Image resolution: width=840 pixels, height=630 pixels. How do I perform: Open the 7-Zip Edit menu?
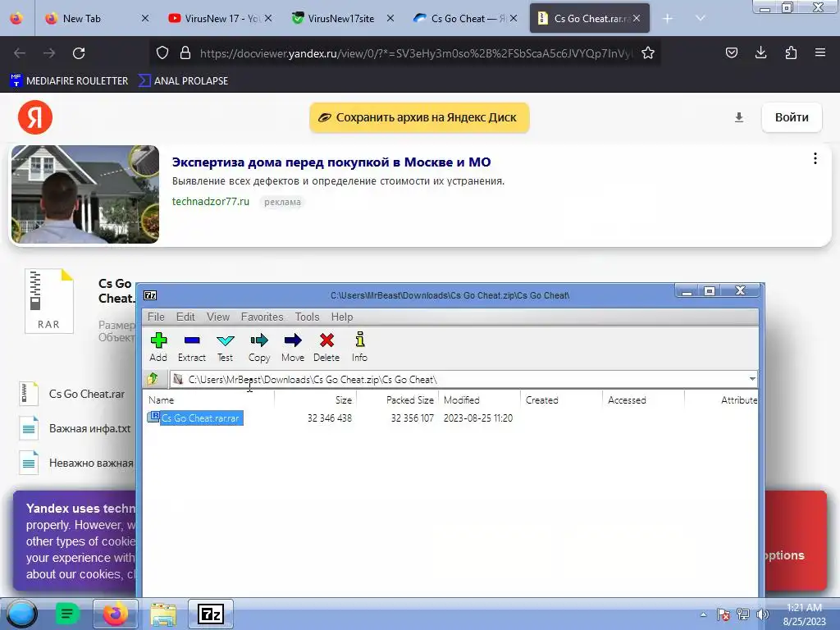tap(185, 317)
